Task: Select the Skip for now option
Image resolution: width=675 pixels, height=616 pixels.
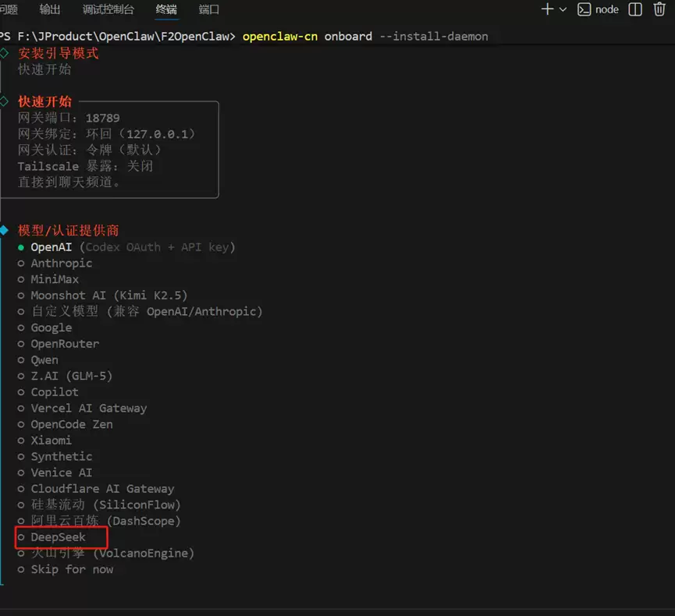Action: (x=72, y=569)
